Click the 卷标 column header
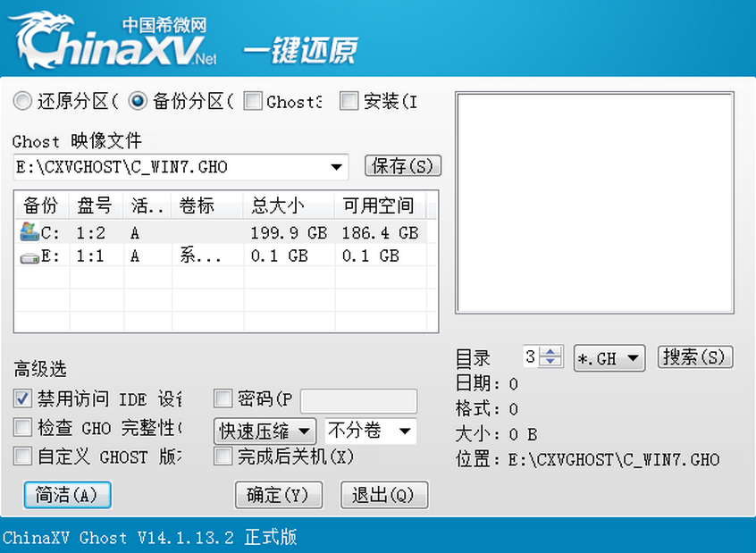This screenshot has height=553, width=756. pyautogui.click(x=206, y=205)
